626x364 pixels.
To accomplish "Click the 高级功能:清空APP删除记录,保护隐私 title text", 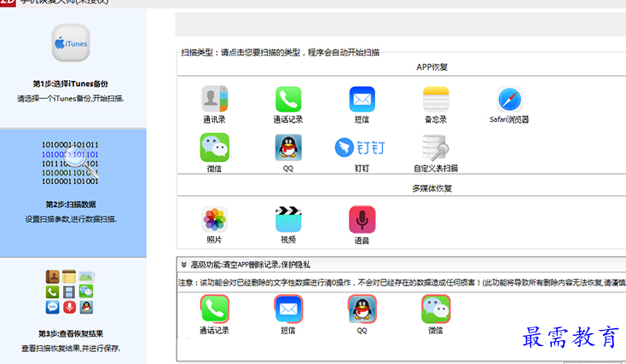I will [x=251, y=264].
